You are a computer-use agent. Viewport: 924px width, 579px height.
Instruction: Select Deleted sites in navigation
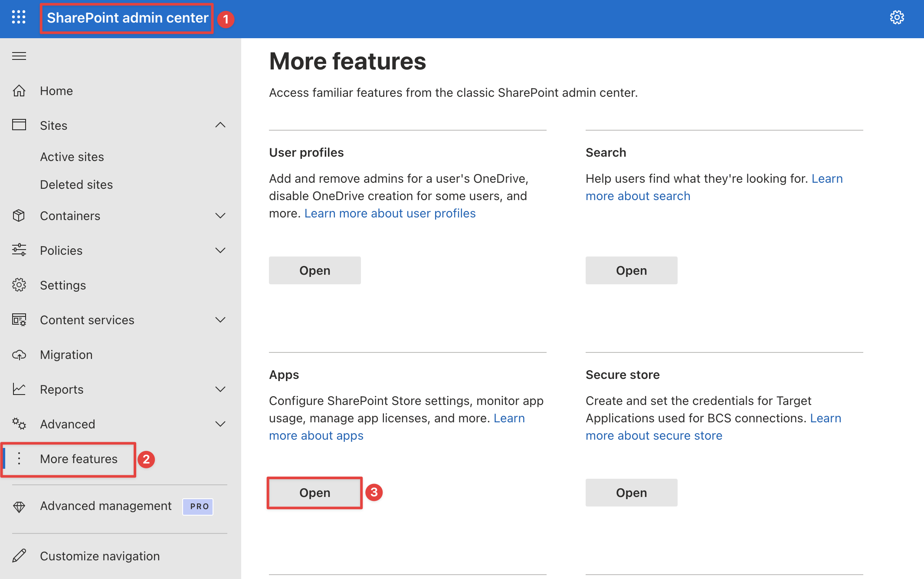(76, 184)
